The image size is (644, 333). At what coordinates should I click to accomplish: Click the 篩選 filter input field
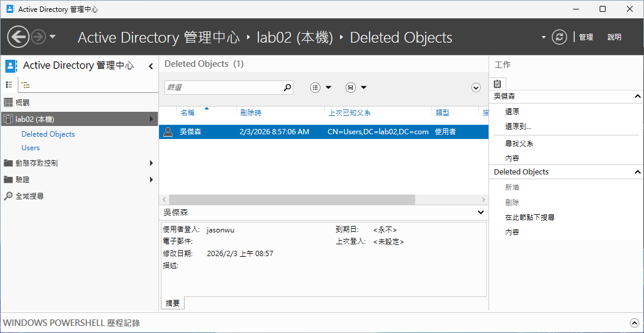point(224,87)
